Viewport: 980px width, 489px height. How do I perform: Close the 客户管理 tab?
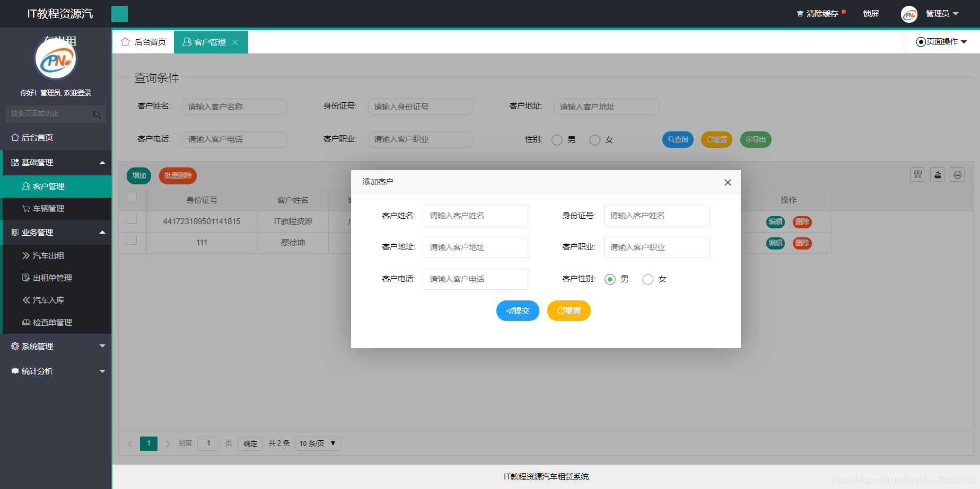[x=235, y=42]
